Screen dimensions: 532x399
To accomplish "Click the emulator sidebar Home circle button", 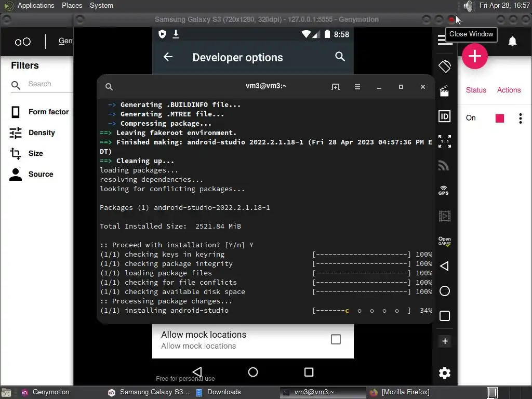I will (x=445, y=291).
